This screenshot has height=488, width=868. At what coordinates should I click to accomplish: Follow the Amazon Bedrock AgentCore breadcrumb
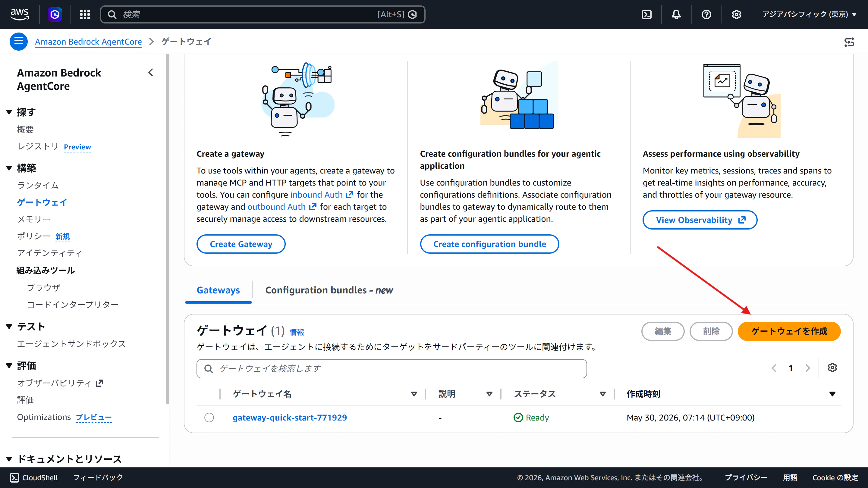click(x=88, y=42)
